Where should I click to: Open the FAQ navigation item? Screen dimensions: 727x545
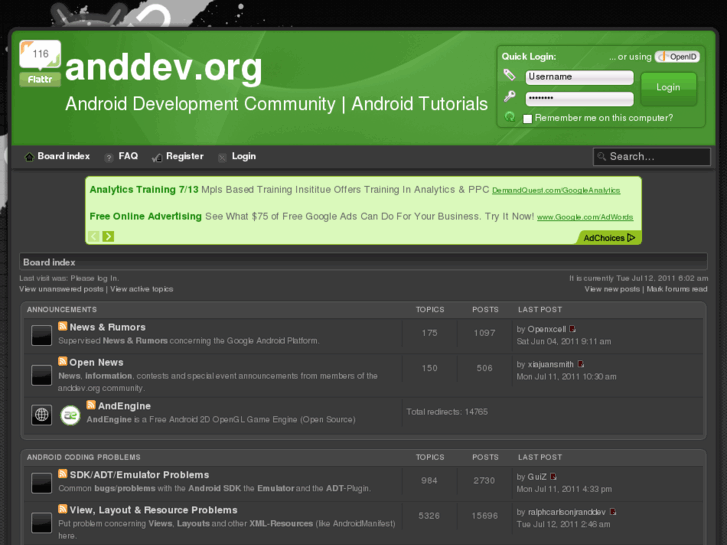[128, 156]
